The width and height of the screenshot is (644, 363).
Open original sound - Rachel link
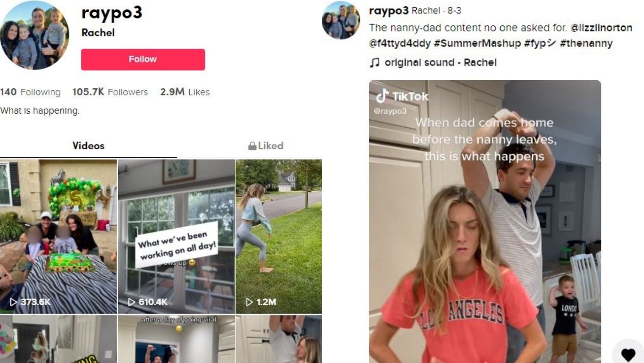click(440, 62)
